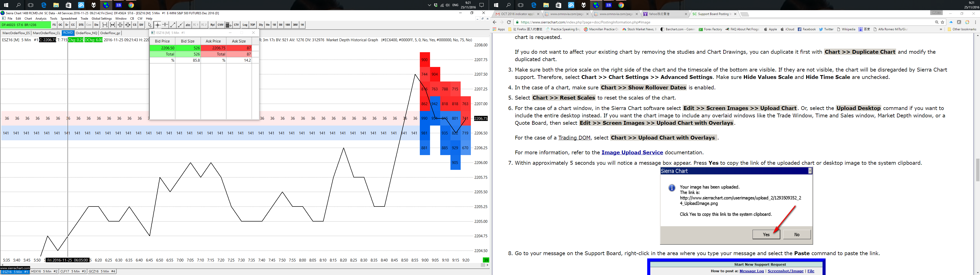Image resolution: width=980 pixels, height=275 pixels.
Task: Open the Analysis menu
Action: (x=41, y=18)
